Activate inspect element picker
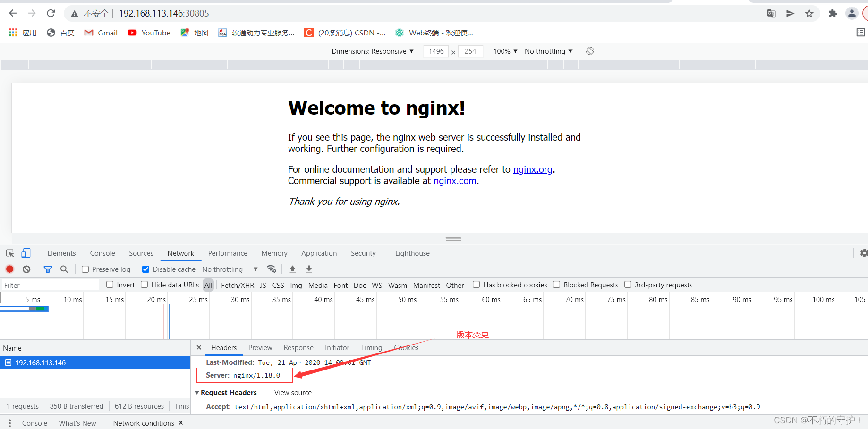Viewport: 868px width, 429px height. coord(10,253)
